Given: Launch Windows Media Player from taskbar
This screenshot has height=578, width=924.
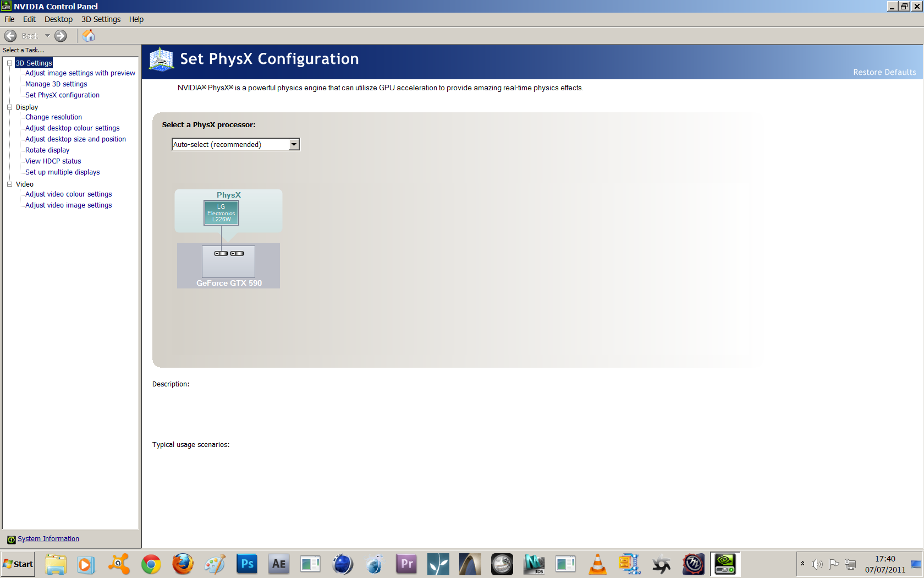Looking at the screenshot, I should [x=86, y=564].
